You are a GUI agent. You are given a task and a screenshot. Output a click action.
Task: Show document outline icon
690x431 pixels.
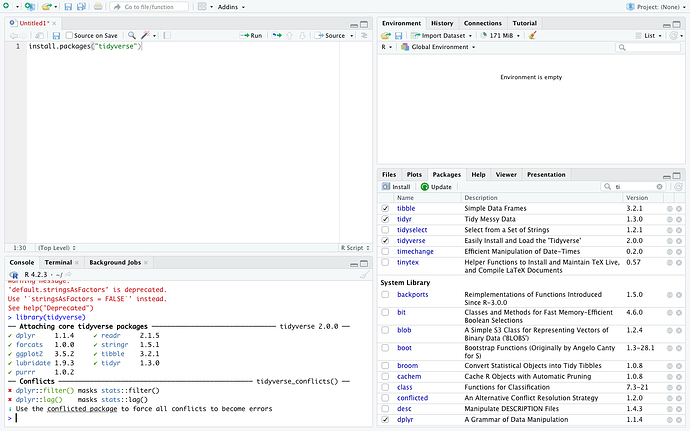coord(364,35)
